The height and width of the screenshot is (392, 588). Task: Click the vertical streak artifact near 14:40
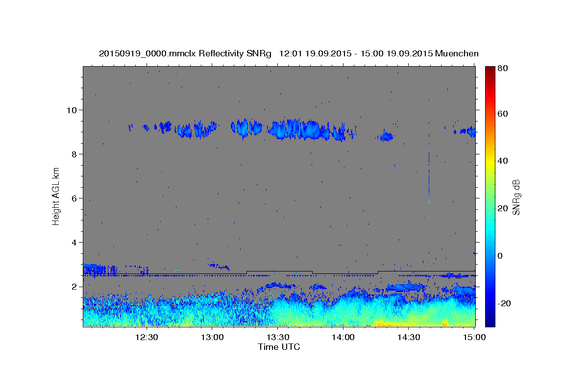pyautogui.click(x=429, y=177)
